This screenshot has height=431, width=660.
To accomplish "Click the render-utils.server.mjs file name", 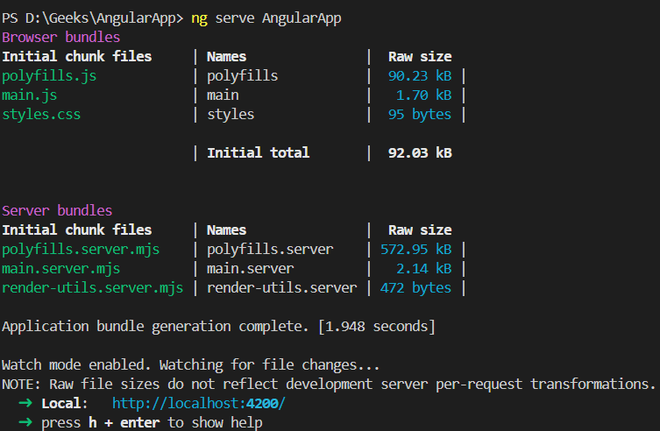I will click(x=92, y=288).
